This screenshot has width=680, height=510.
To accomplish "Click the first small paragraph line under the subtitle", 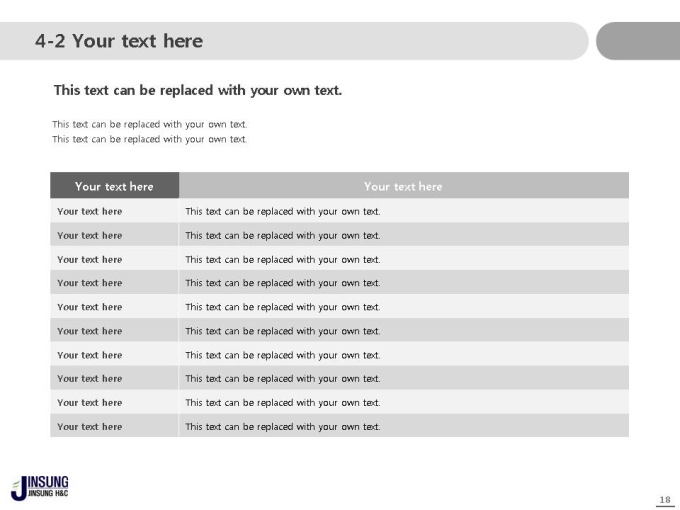I will 150,124.
